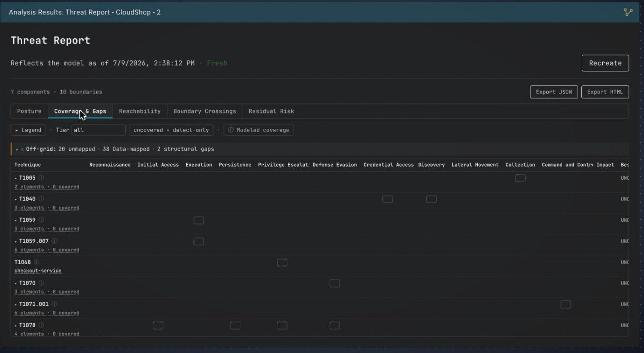Click the Reconnaissance column header
The image size is (644, 353).
(x=110, y=165)
